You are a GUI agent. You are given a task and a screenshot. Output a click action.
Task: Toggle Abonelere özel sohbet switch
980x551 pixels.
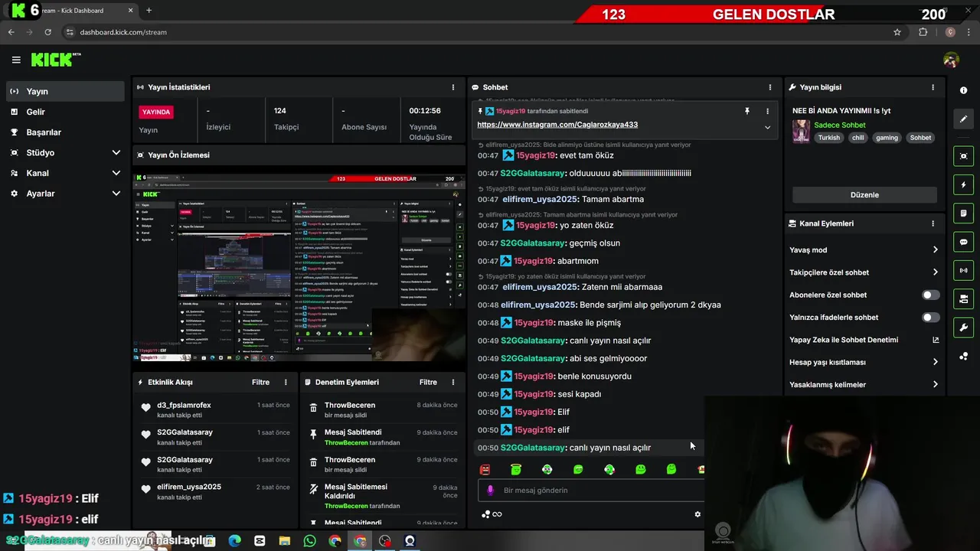930,295
